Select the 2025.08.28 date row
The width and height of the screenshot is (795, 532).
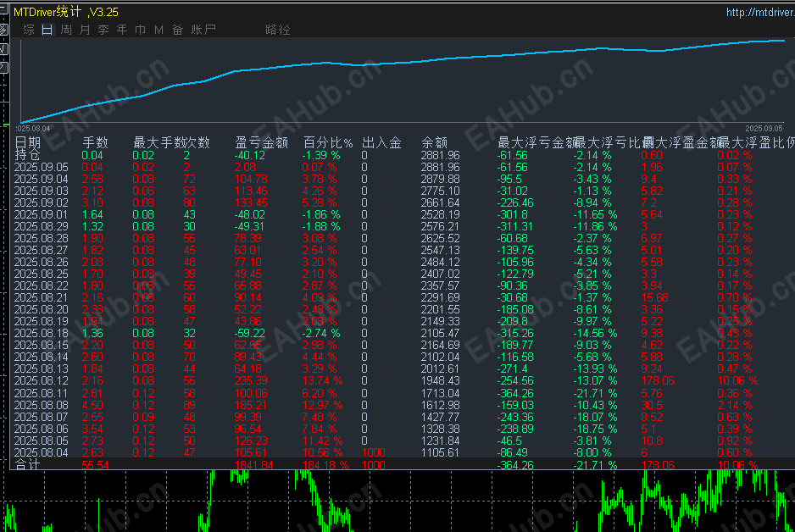(x=41, y=238)
